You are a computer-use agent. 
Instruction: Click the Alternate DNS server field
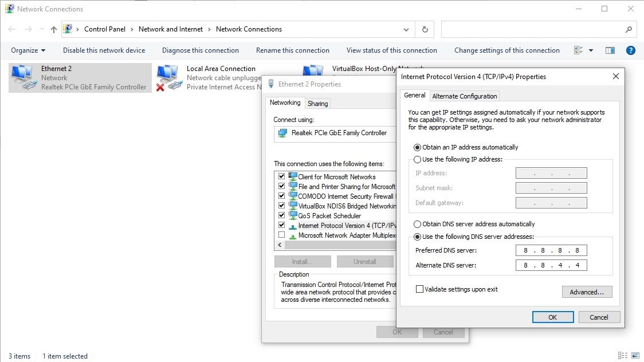(x=551, y=265)
